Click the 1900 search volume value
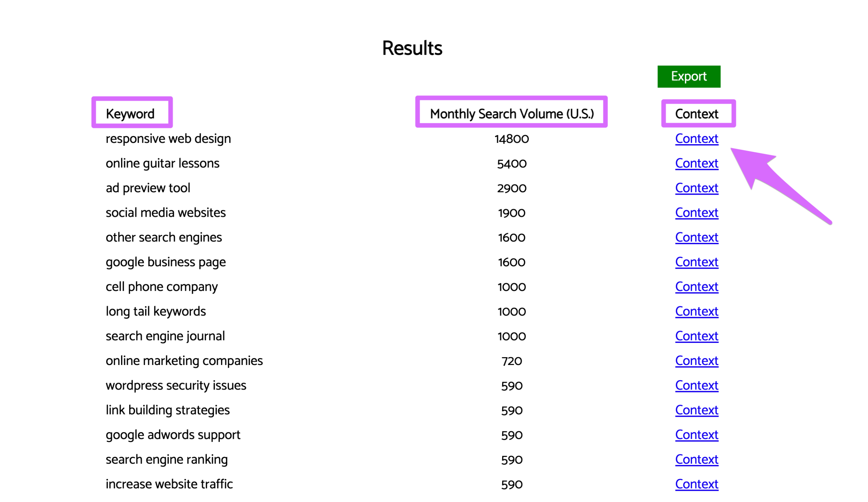Screen dimensions: 868x502 point(512,213)
